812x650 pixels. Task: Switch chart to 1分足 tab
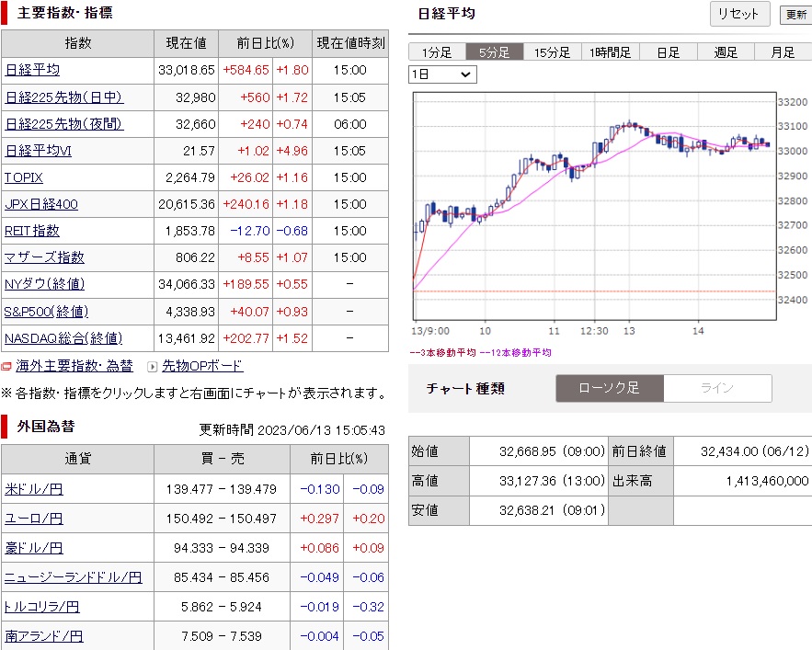(x=437, y=52)
